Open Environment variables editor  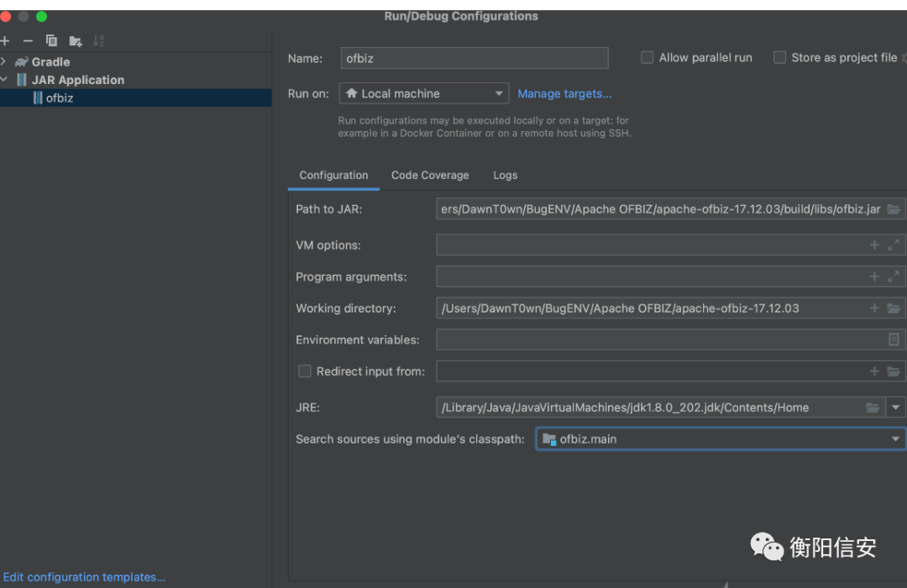[x=893, y=339]
